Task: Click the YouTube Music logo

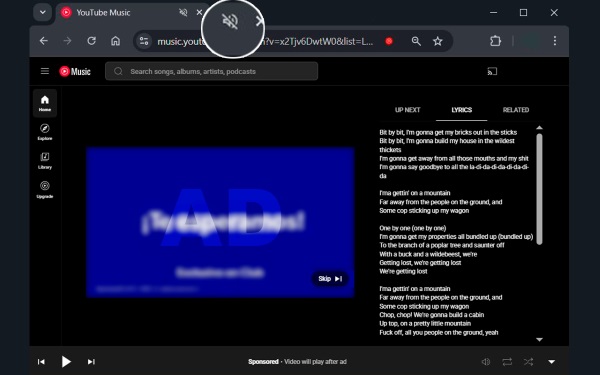Action: [75, 72]
